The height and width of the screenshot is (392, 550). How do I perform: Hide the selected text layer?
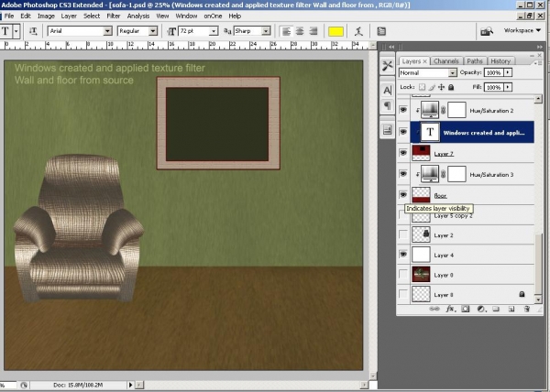point(403,132)
